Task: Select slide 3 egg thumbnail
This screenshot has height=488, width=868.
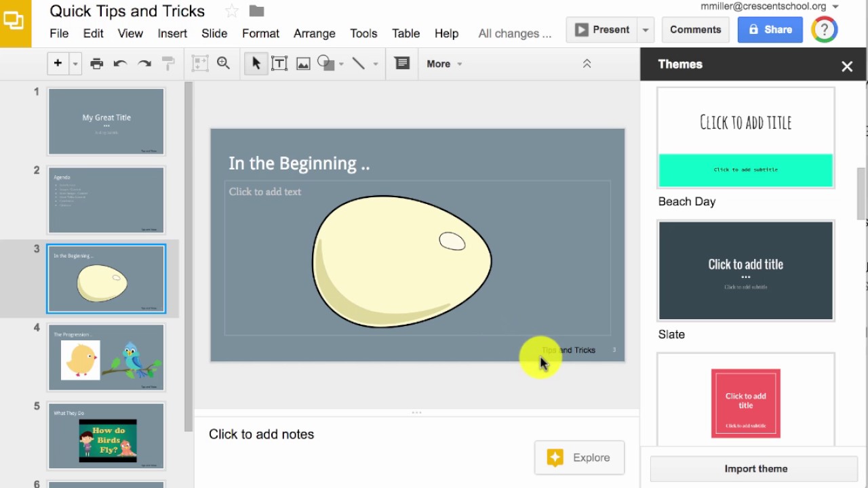Action: 106,279
